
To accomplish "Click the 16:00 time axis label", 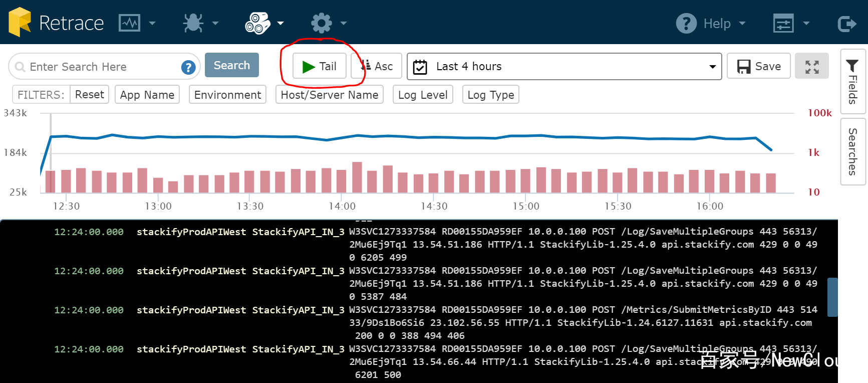I will [710, 206].
